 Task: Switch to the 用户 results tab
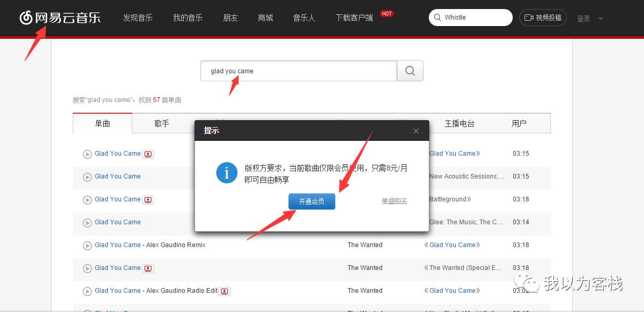click(x=519, y=123)
